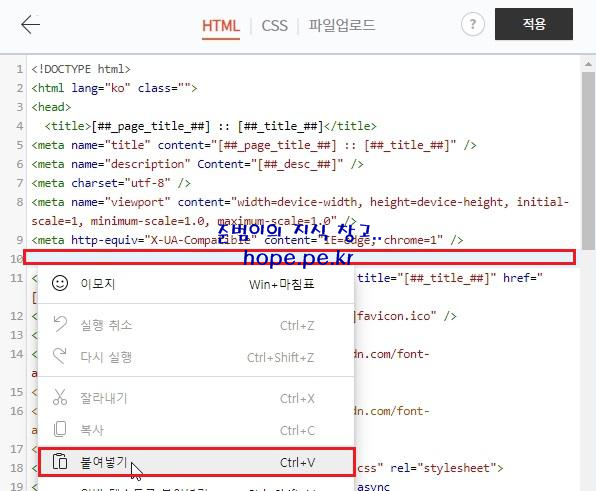Select 다시 실행 menu entry
This screenshot has width=596, height=491.
(196, 357)
